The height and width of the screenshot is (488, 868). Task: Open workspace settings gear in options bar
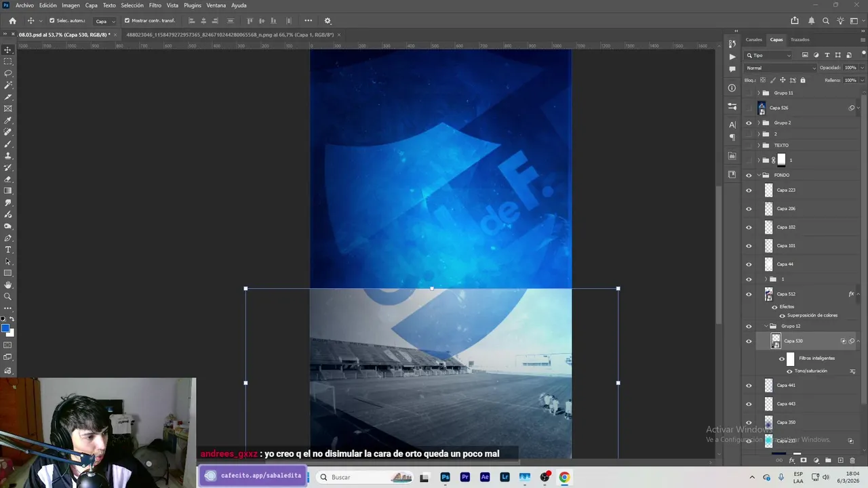point(328,21)
